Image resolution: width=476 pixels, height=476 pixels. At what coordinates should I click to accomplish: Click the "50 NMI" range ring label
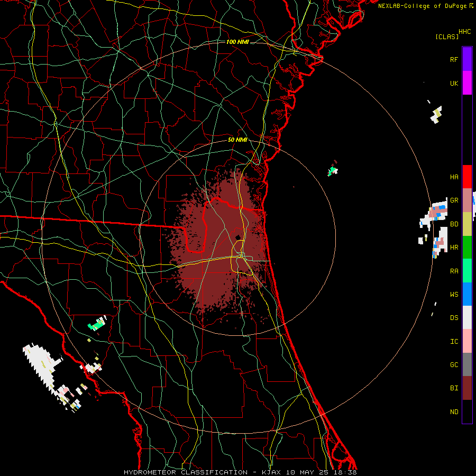tap(237, 140)
